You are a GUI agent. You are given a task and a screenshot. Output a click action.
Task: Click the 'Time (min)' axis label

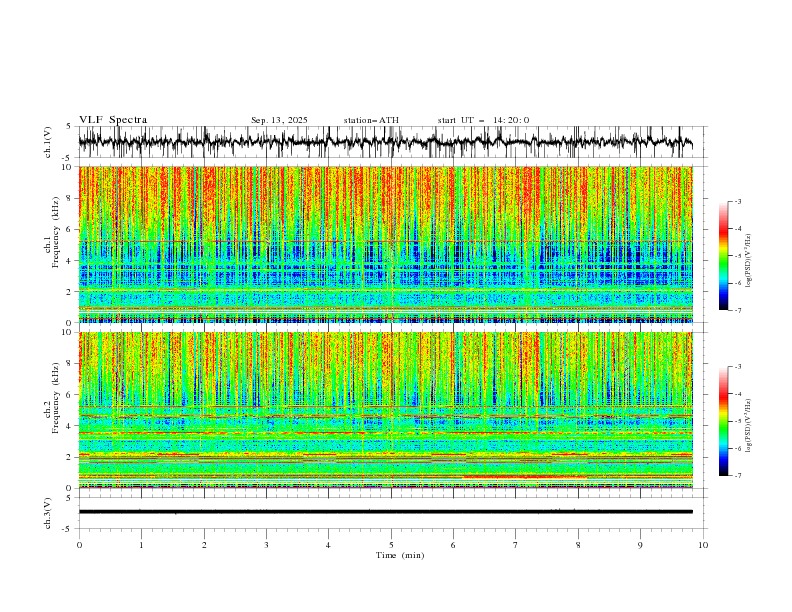(x=400, y=555)
